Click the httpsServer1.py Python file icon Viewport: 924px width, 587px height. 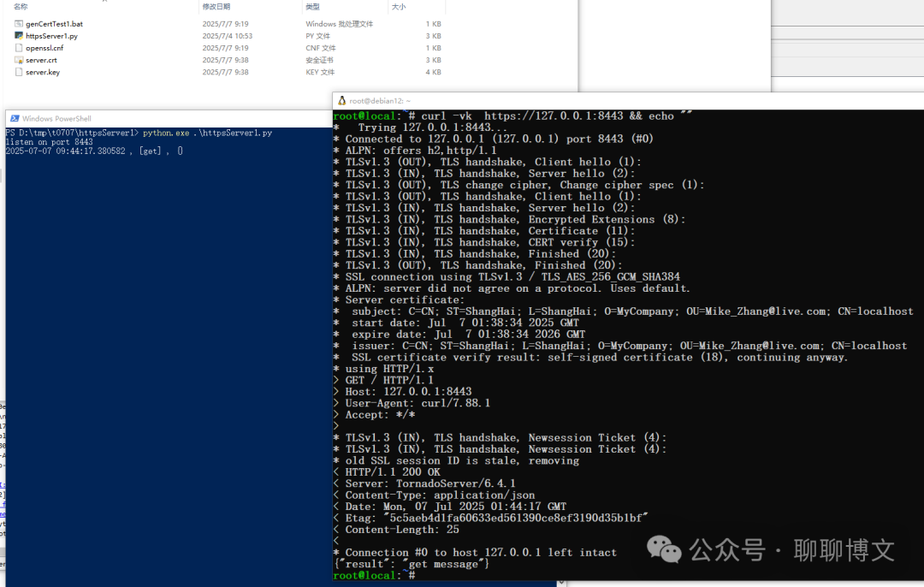point(19,36)
